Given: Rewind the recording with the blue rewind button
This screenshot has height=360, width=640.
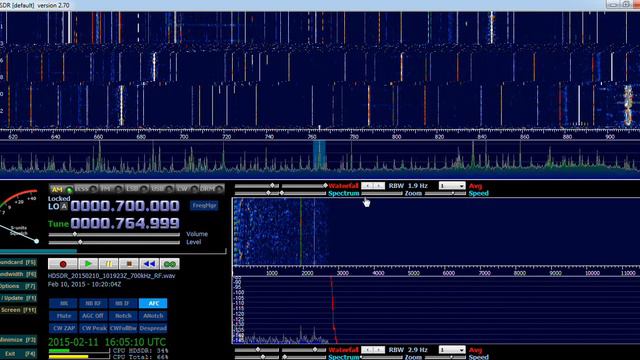Looking at the screenshot, I should 149,264.
